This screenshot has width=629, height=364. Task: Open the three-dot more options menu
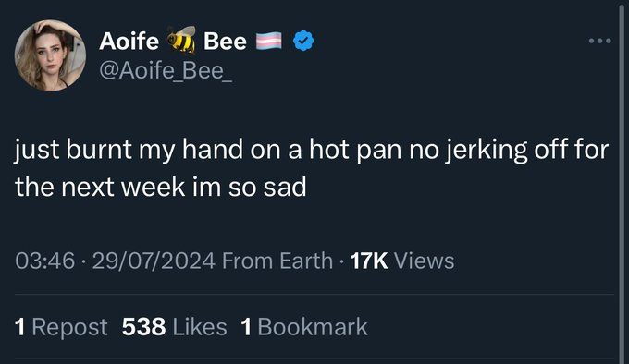pos(600,41)
